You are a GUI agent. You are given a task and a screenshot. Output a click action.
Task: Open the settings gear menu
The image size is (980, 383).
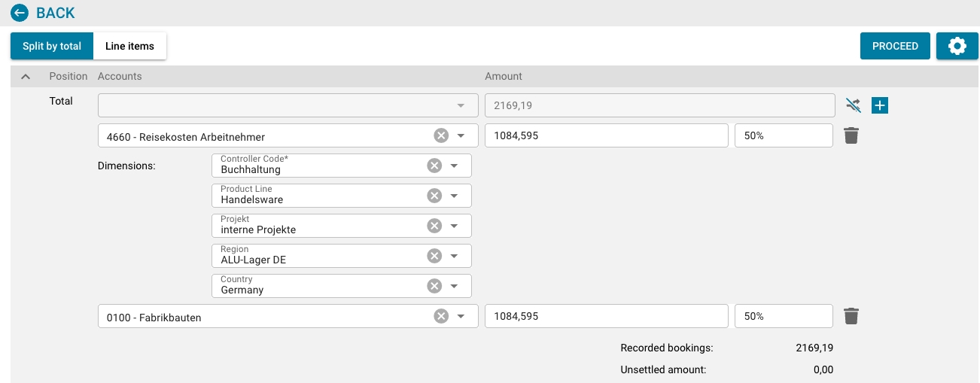click(x=957, y=46)
